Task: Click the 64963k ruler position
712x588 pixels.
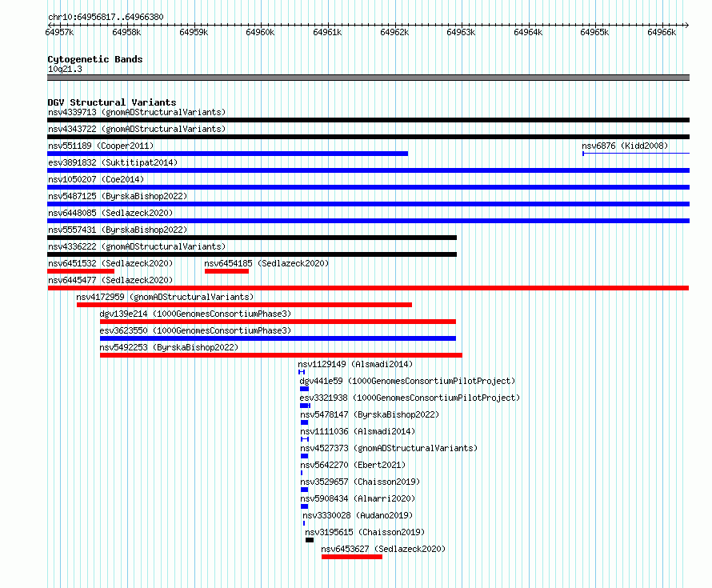Action: 461,32
